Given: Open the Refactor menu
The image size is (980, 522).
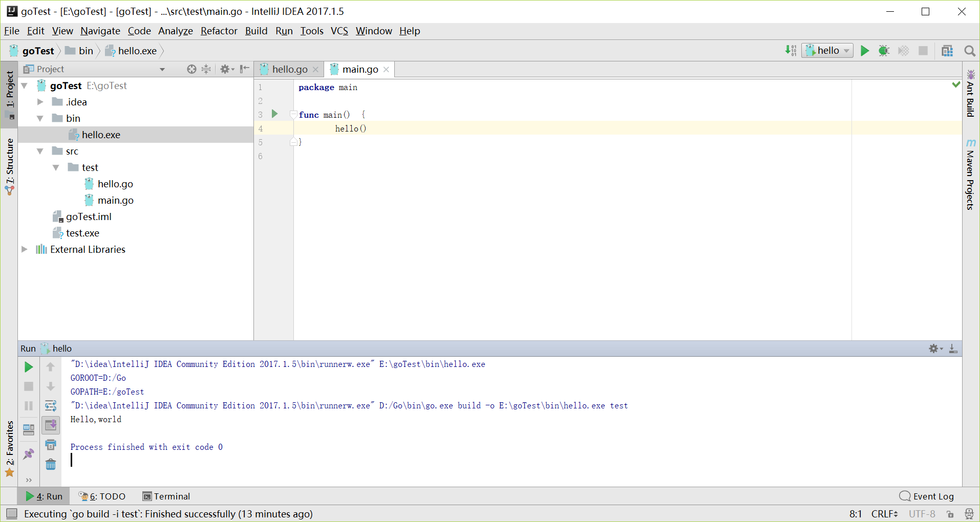Looking at the screenshot, I should pos(219,31).
